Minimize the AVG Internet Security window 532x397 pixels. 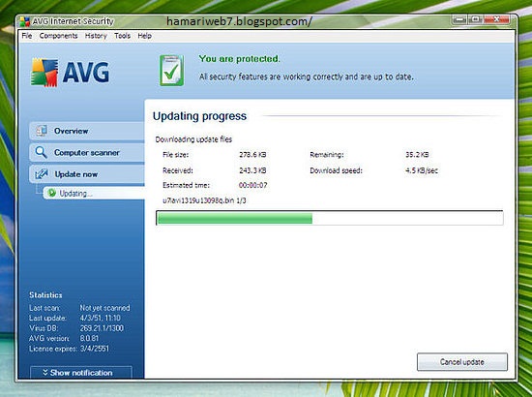459,19
